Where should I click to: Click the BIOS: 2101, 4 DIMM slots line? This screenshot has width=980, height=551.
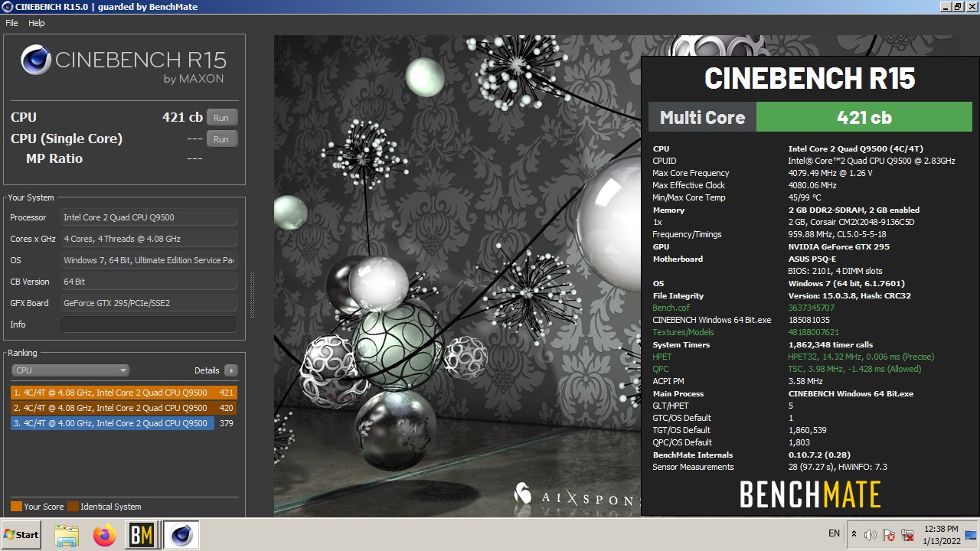coord(835,271)
